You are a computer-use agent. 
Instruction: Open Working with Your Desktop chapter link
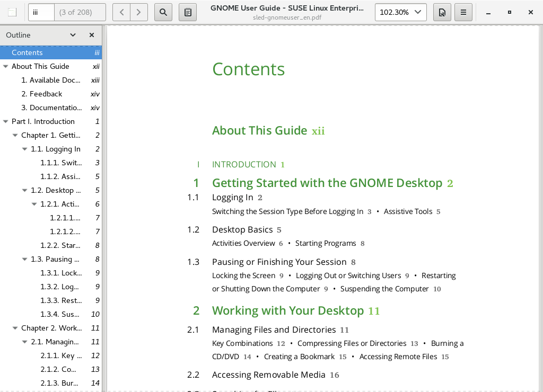pyautogui.click(x=288, y=310)
